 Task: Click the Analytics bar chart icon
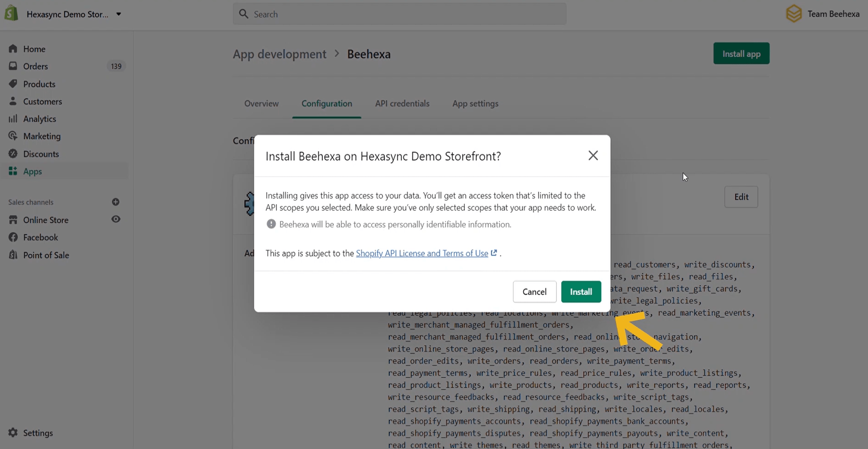(x=13, y=119)
